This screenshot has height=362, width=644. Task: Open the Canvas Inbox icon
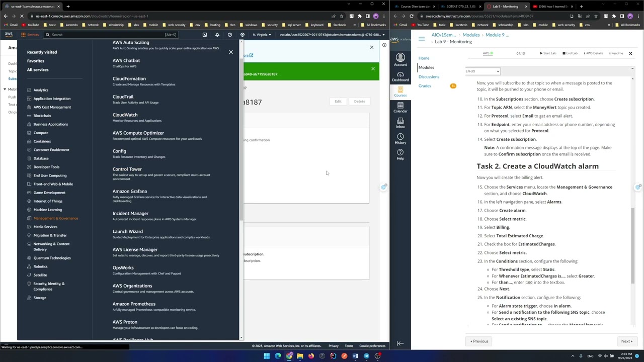(400, 123)
